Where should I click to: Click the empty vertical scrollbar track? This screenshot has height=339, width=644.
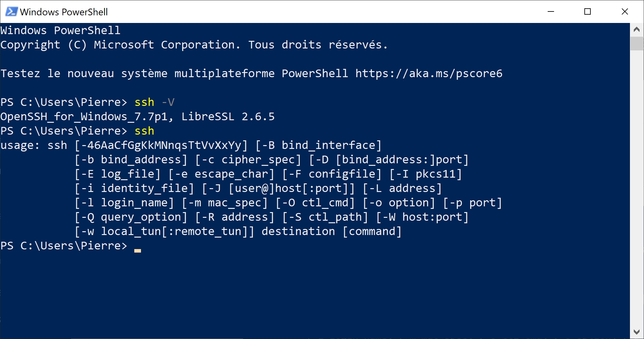click(637, 188)
